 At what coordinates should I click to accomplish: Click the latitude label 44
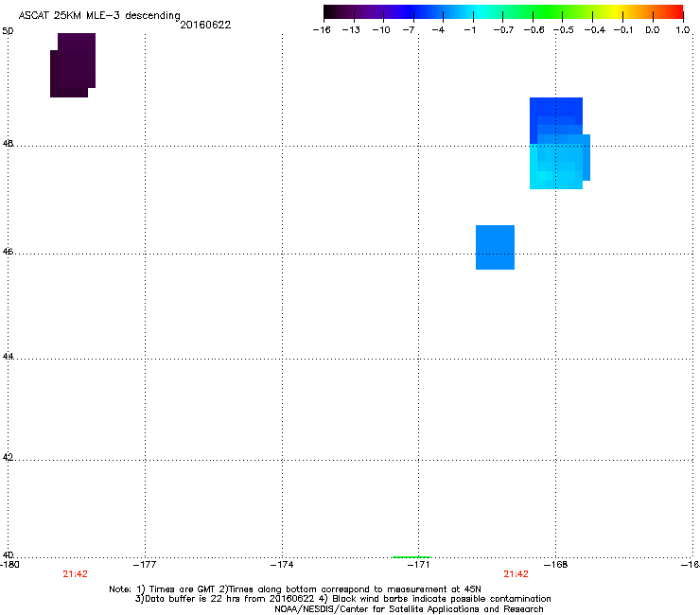coord(8,357)
